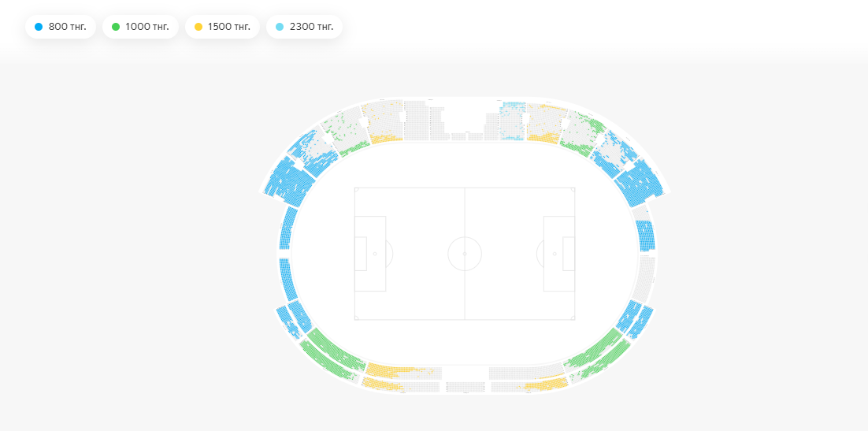The width and height of the screenshot is (868, 431).
Task: Click the left penalty area on the field
Action: point(370,254)
